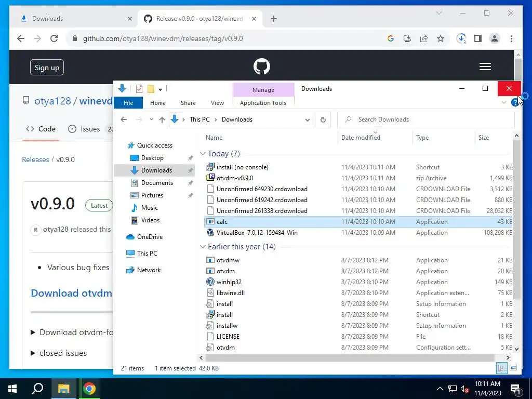Expand the address bar history dropdown

pos(308,120)
